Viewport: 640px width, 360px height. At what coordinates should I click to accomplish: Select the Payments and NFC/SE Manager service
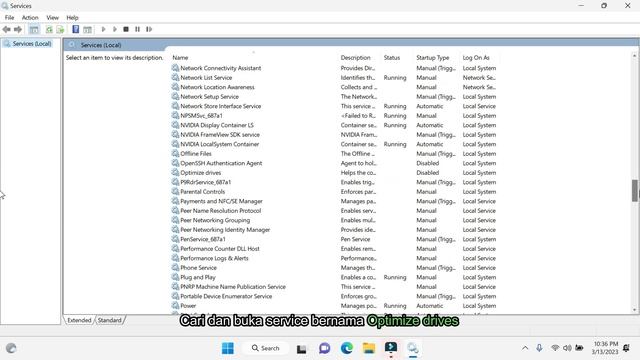click(x=221, y=201)
